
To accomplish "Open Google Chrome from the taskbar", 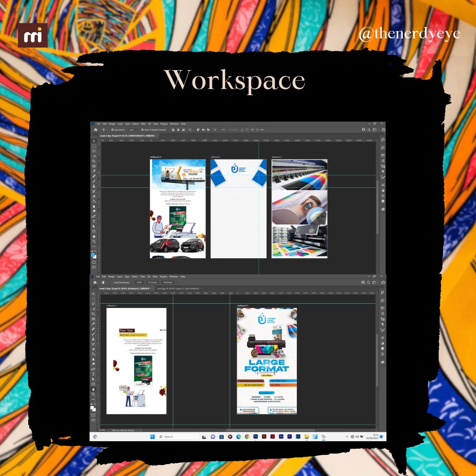I will (247, 436).
